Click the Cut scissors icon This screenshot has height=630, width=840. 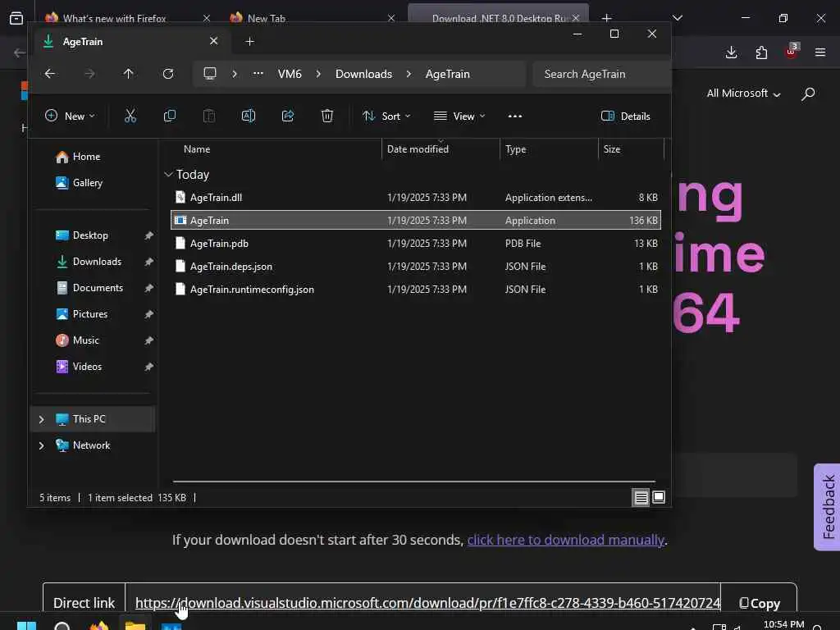[x=130, y=116]
